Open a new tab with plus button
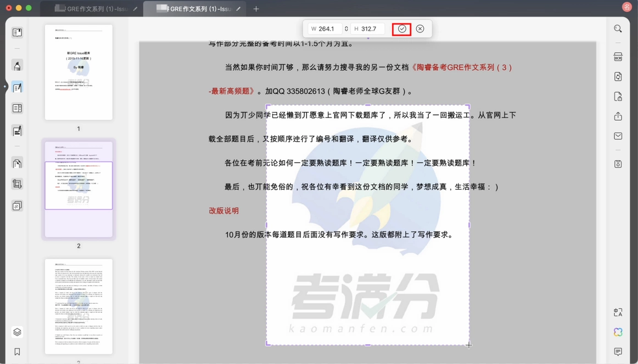The height and width of the screenshot is (364, 638). click(x=256, y=9)
